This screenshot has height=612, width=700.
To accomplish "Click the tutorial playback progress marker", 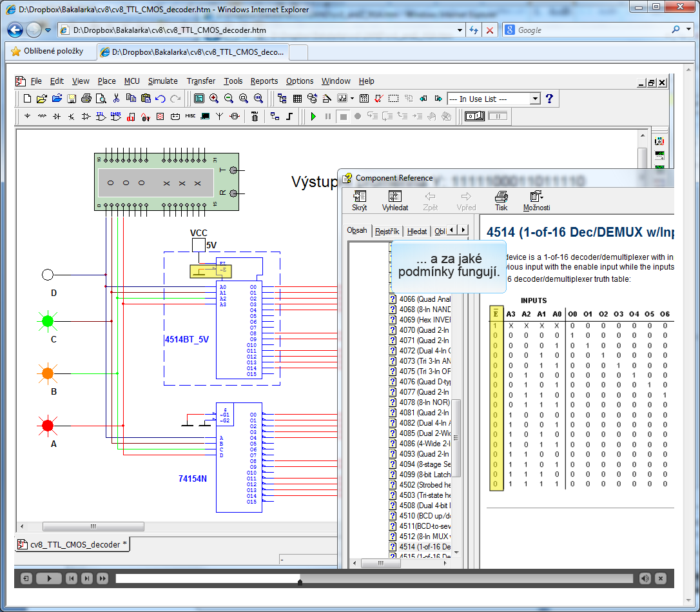I will pyautogui.click(x=300, y=582).
